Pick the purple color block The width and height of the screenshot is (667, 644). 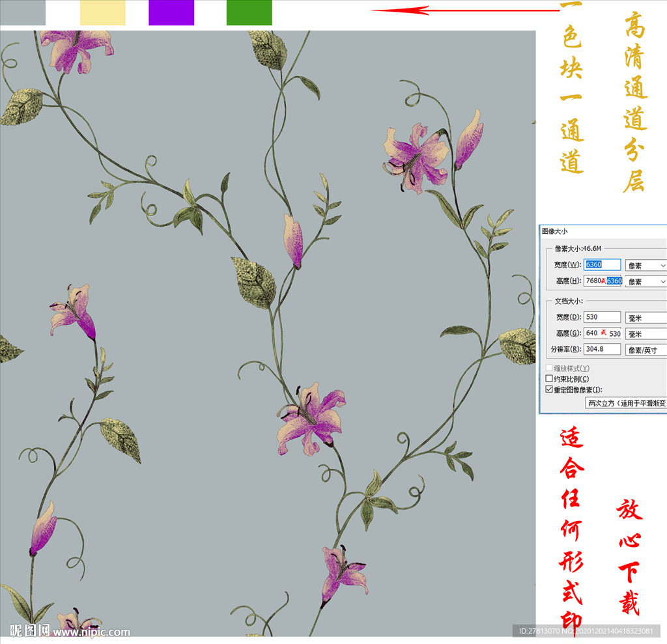pyautogui.click(x=171, y=12)
